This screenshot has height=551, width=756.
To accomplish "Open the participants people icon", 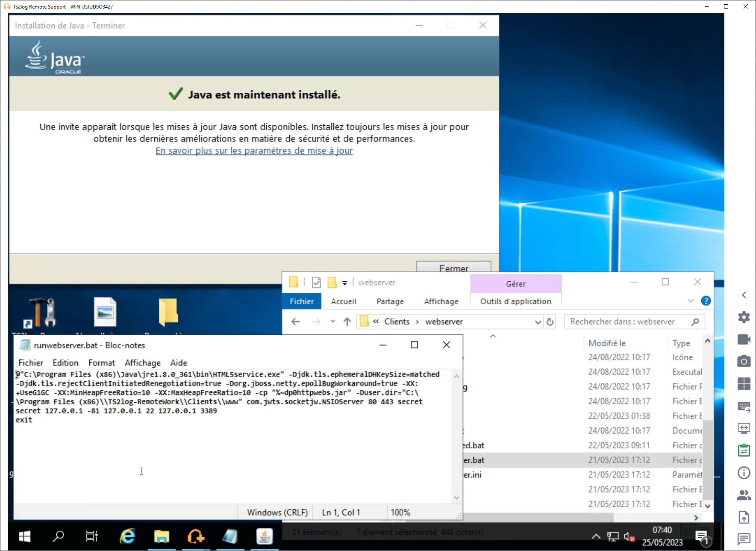I will (744, 495).
